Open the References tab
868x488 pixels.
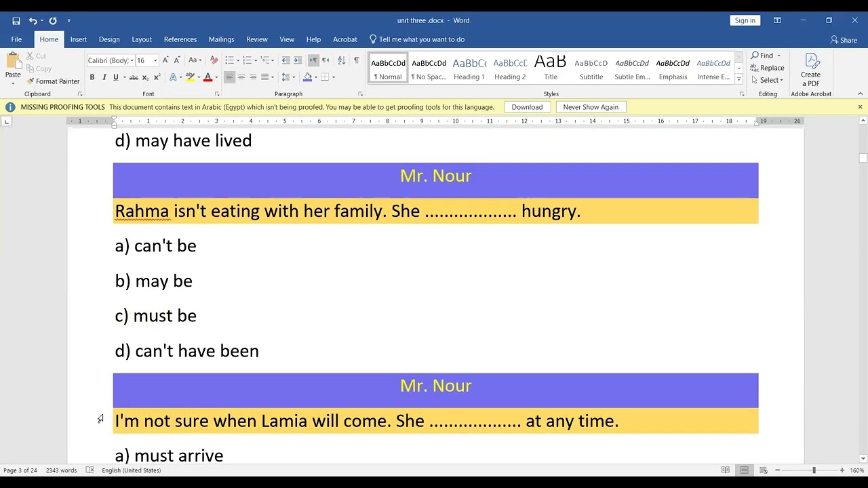click(180, 39)
